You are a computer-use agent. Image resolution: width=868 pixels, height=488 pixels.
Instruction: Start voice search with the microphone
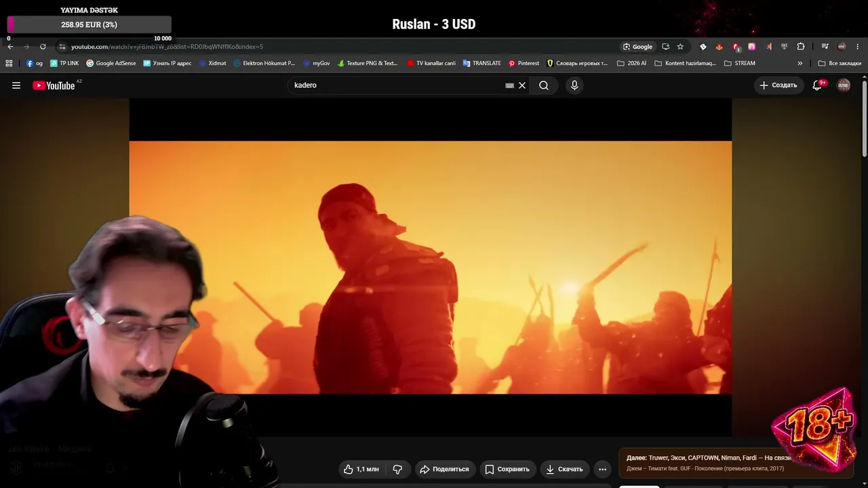tap(574, 85)
